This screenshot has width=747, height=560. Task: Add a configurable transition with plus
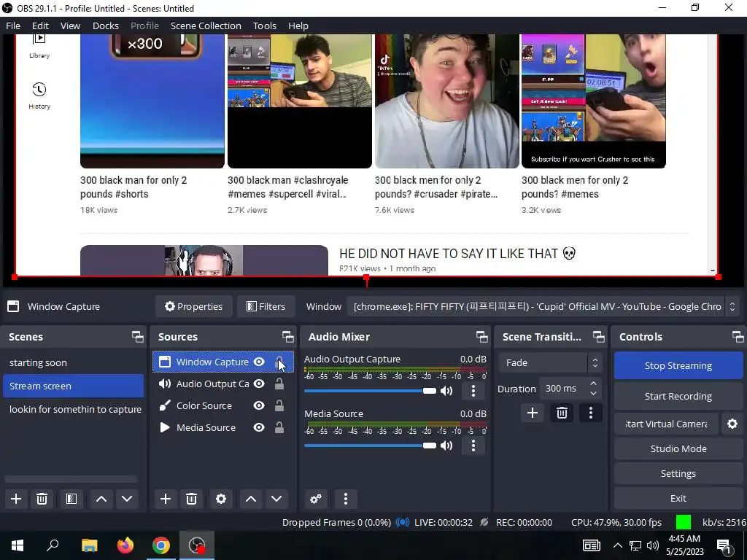pos(532,413)
